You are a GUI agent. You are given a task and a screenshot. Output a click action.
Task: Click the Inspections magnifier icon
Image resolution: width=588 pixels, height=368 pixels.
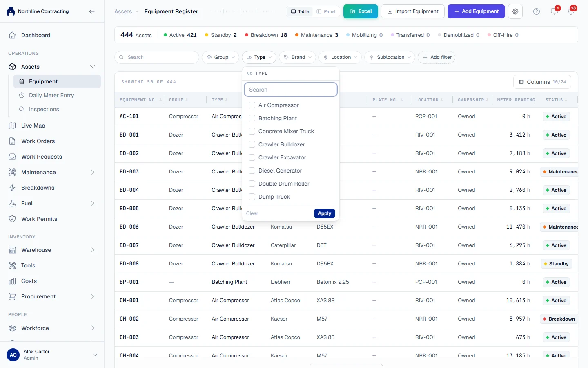(22, 109)
